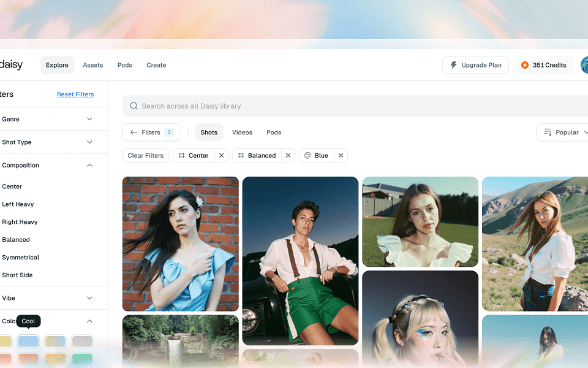This screenshot has width=588, height=368.
Task: Remove the Balanced filter chip
Action: (288, 155)
